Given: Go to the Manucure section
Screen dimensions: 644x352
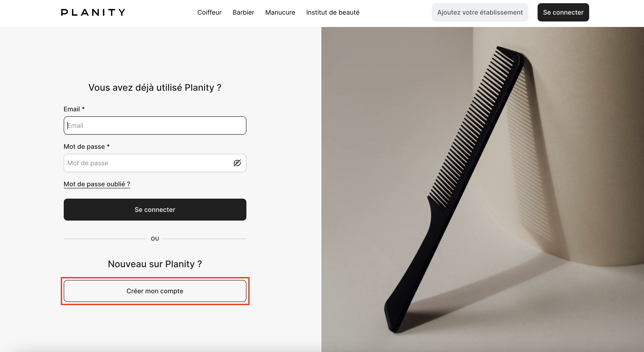Looking at the screenshot, I should 280,12.
